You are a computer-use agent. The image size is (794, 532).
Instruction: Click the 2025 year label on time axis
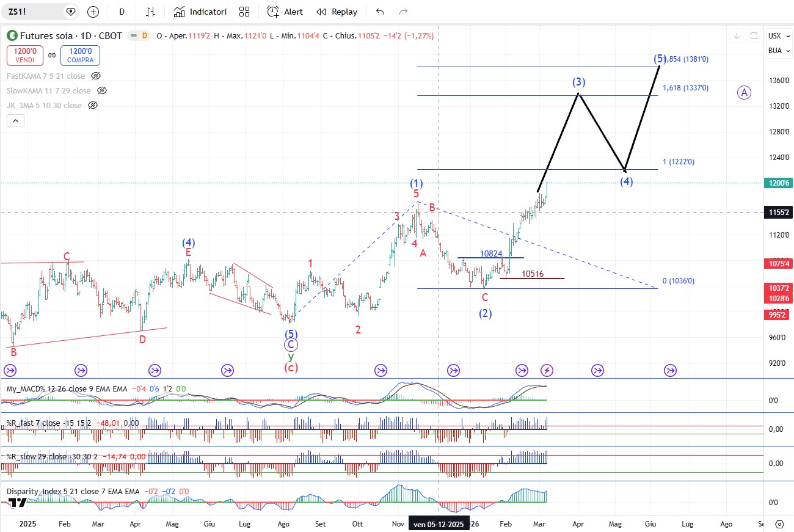[27, 524]
